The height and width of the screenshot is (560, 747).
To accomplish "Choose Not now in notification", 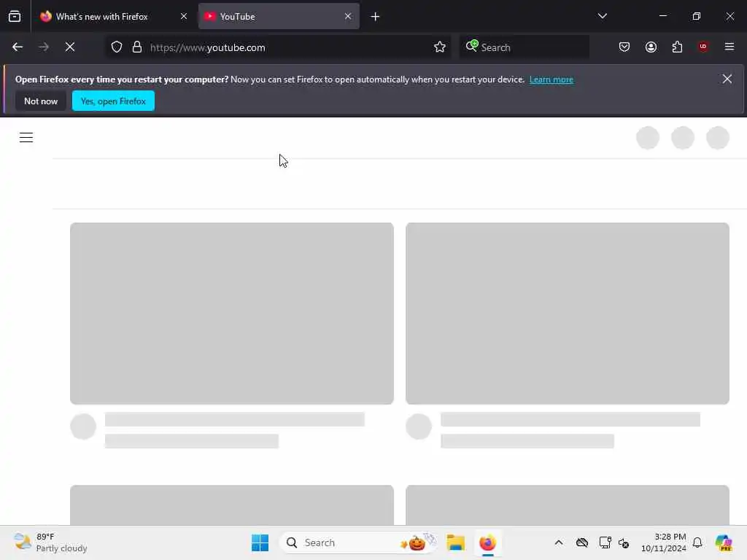I will click(x=41, y=101).
